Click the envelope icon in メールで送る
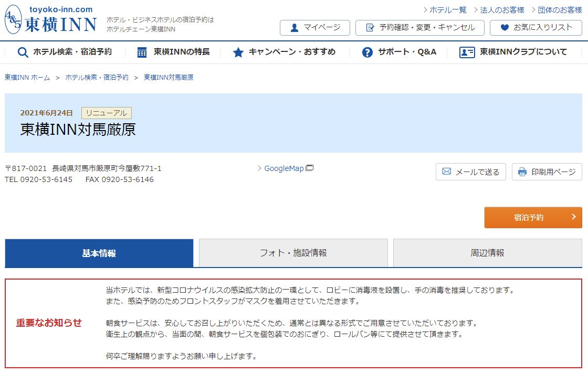This screenshot has width=588, height=374. [x=447, y=171]
